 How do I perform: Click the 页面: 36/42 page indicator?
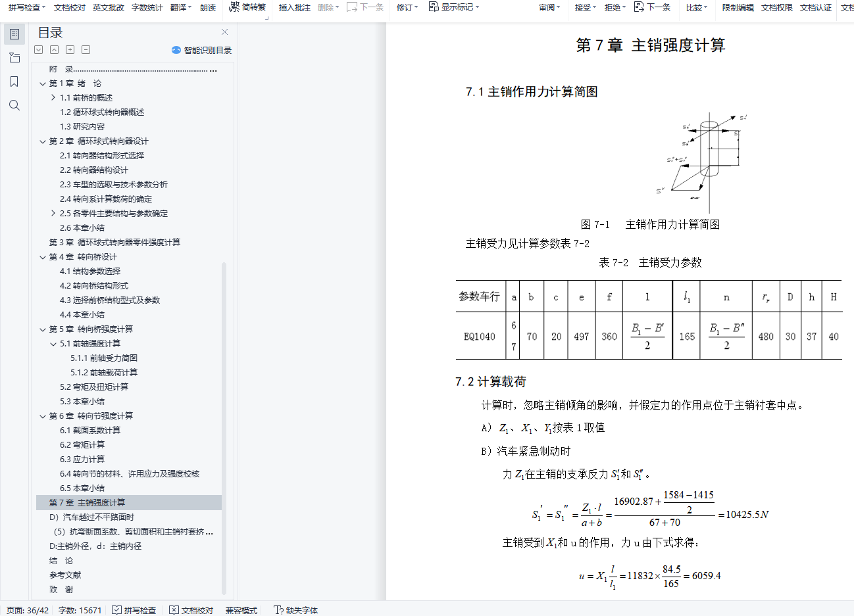pyautogui.click(x=28, y=610)
